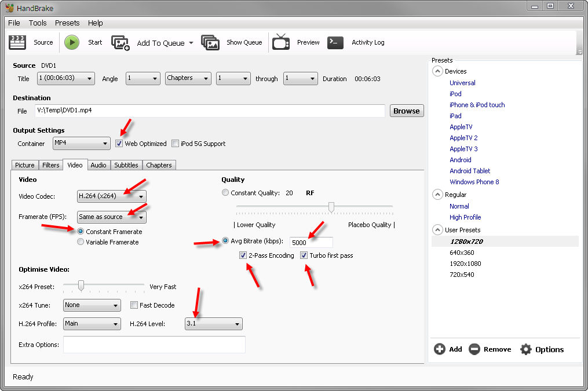The width and height of the screenshot is (588, 391).
Task: Open preset Options gear icon
Action: (525, 349)
